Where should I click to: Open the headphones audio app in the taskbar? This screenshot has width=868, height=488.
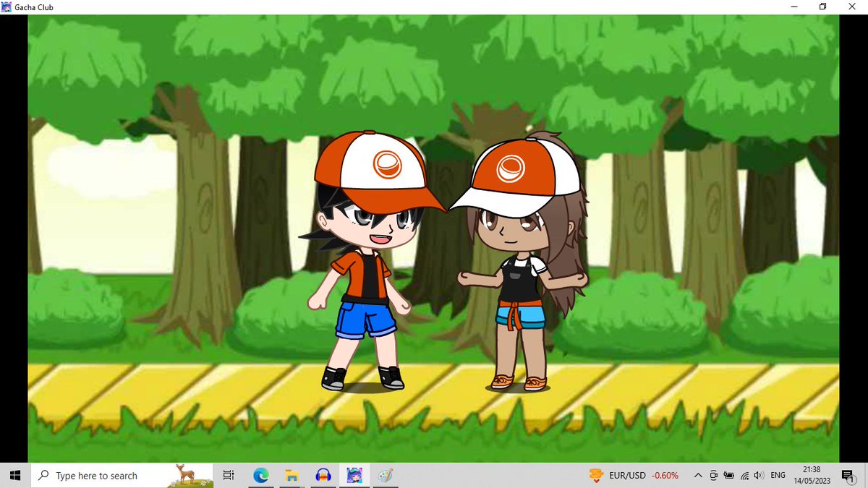[x=323, y=475]
